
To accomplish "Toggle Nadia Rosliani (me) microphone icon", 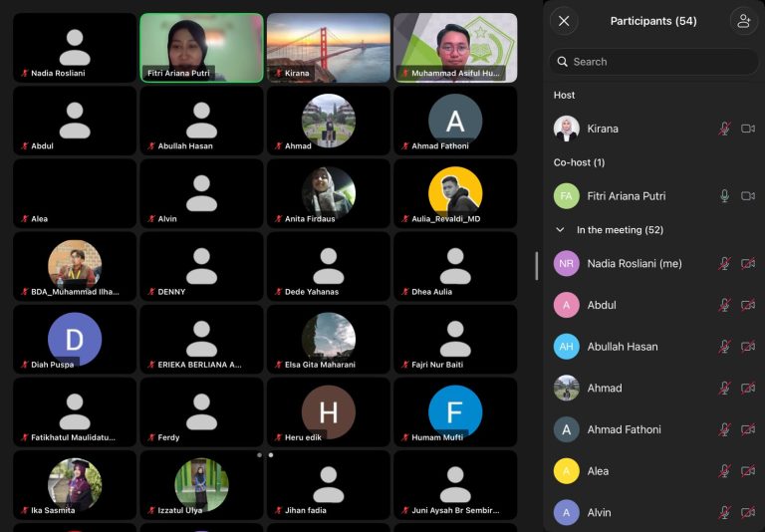I will pos(724,264).
